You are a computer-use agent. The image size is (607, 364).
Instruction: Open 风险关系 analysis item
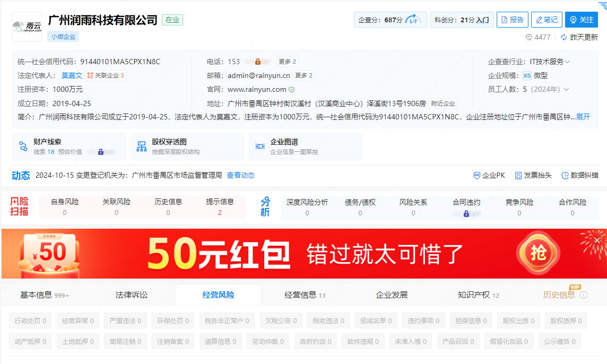point(413,207)
